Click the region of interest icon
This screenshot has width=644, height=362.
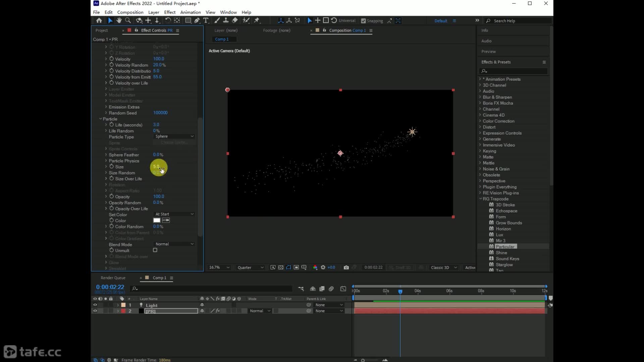296,267
